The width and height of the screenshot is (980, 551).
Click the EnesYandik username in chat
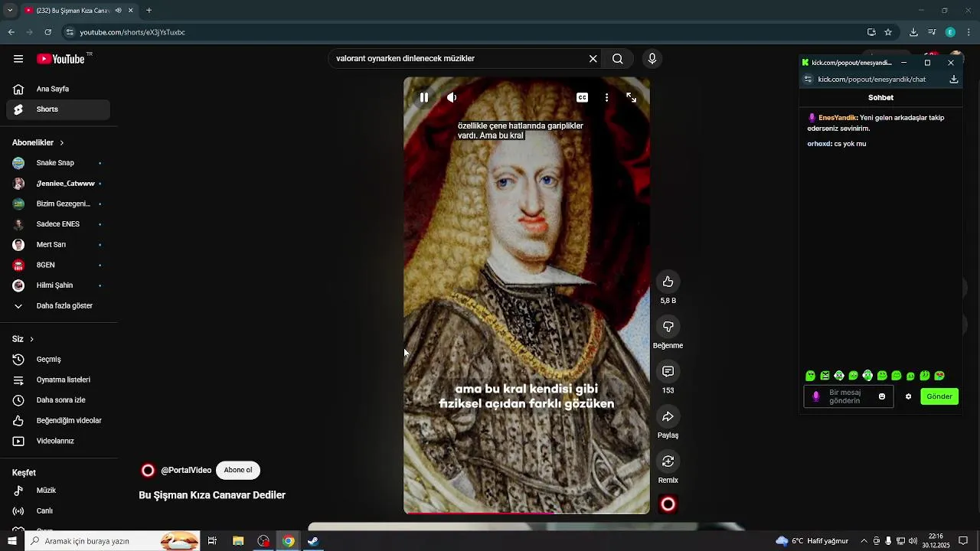click(x=837, y=118)
